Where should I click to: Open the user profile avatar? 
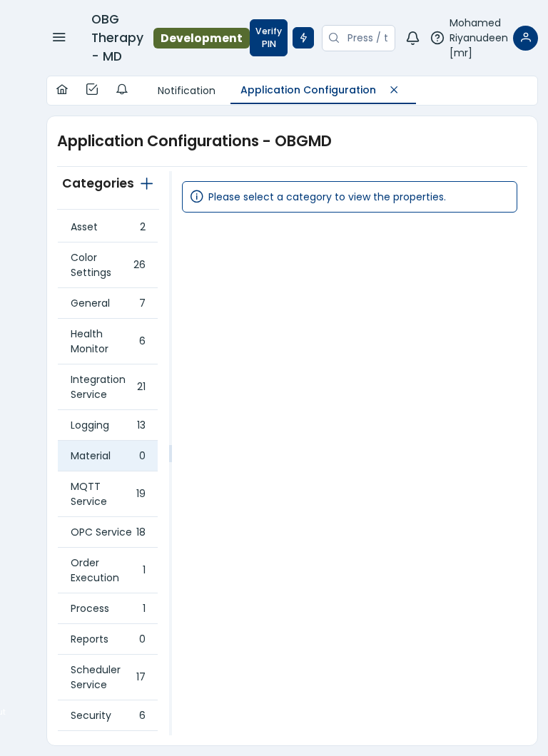tap(525, 38)
